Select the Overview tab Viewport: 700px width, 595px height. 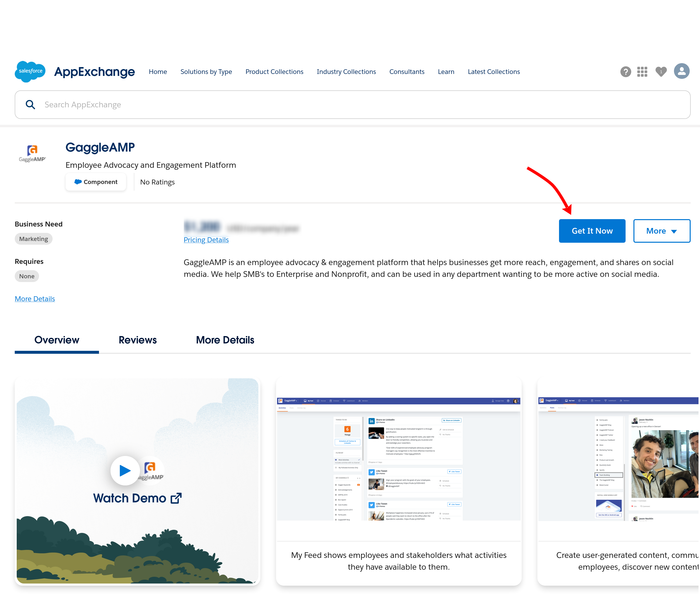click(x=57, y=340)
